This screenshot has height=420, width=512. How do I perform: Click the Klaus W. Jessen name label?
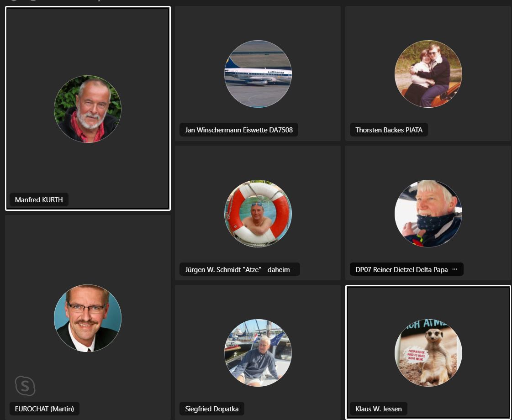click(x=379, y=409)
